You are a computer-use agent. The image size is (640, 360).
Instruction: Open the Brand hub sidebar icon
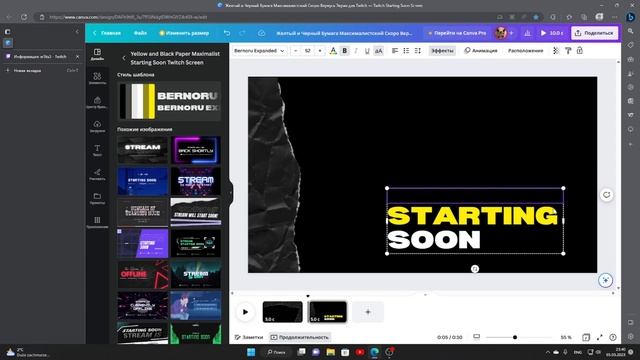coord(97,102)
